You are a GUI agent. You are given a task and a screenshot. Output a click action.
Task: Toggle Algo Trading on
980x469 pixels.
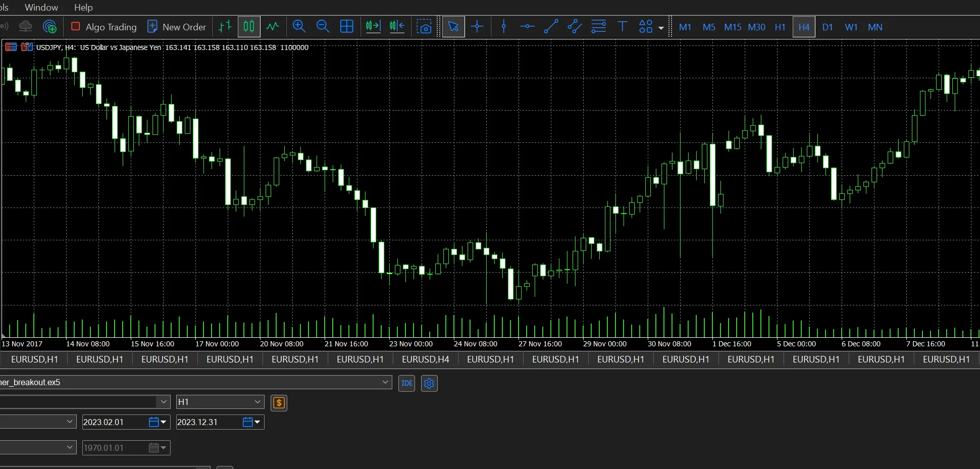click(104, 27)
